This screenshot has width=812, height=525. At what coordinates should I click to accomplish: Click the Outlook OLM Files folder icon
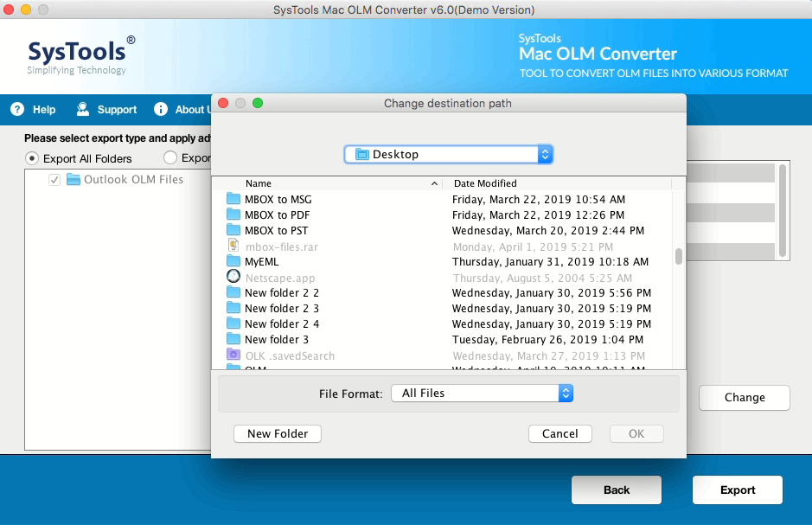pos(74,180)
